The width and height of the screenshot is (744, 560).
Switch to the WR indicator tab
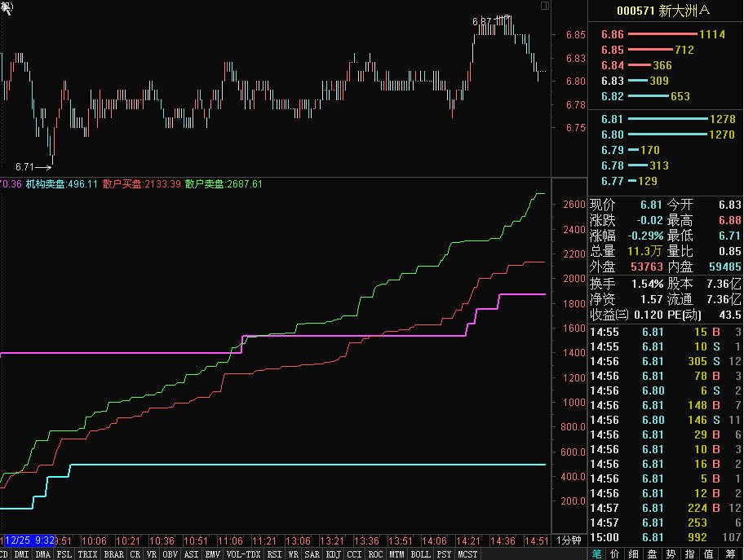click(x=293, y=554)
